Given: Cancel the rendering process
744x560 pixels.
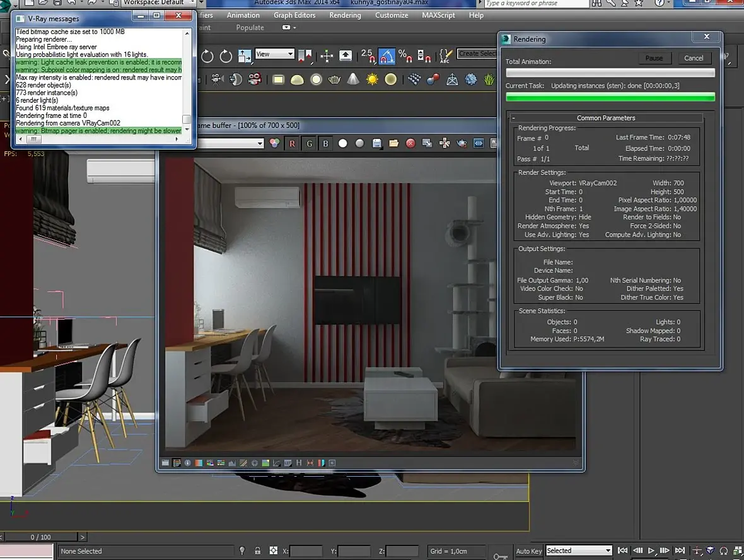Looking at the screenshot, I should pyautogui.click(x=694, y=58).
